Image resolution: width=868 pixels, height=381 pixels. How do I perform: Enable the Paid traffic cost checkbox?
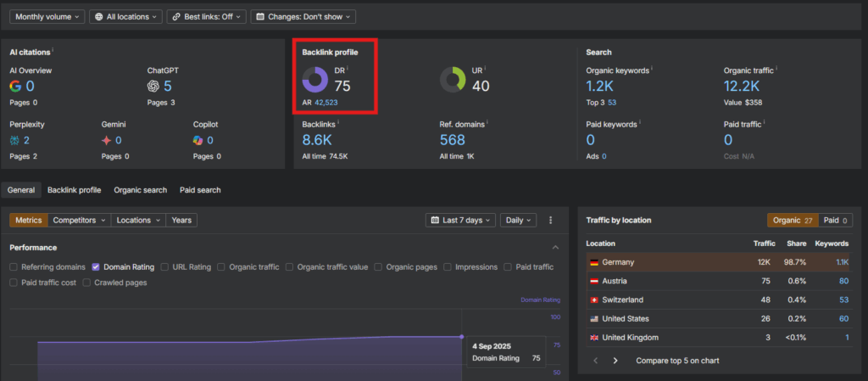(x=14, y=283)
